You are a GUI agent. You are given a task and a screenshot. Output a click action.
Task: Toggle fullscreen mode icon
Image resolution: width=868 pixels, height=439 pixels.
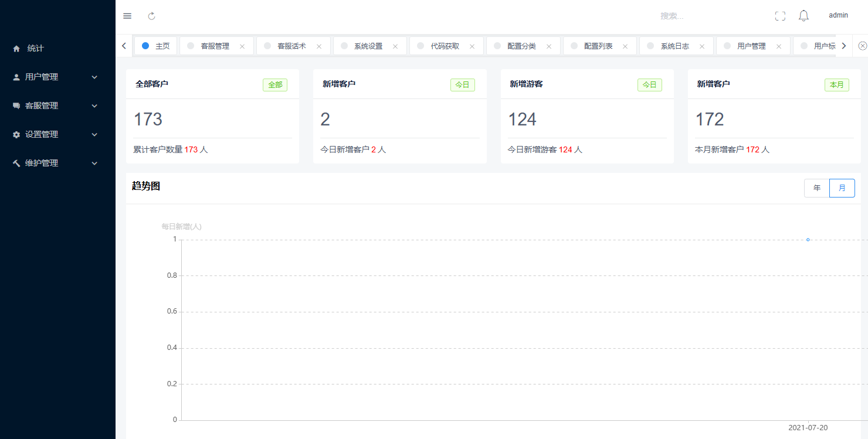coord(780,16)
